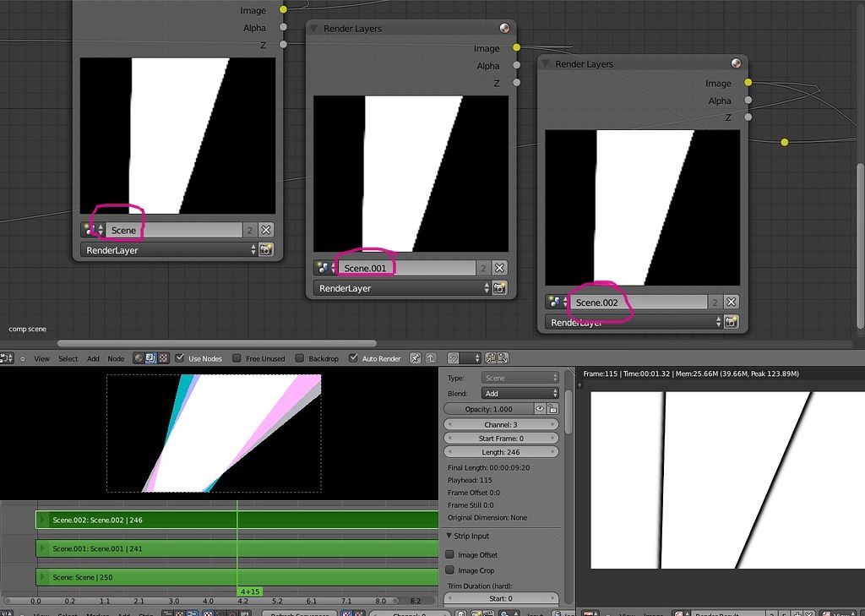Browse scenes icon on the Scene.001 node
The image size is (865, 616).
tap(325, 268)
